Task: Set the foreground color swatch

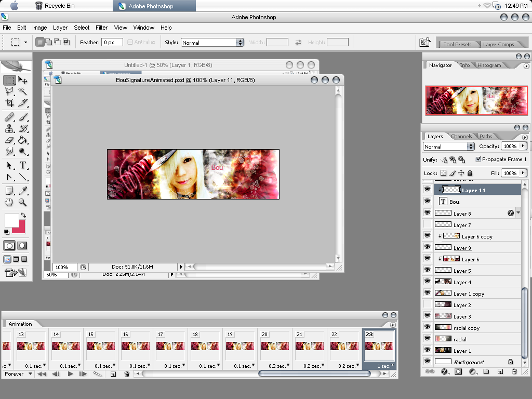Action: tap(11, 220)
